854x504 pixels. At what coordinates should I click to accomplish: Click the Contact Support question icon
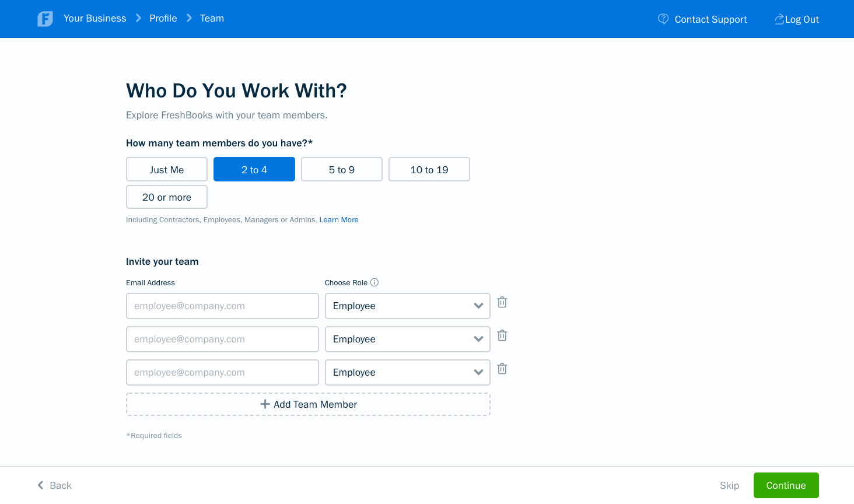663,19
